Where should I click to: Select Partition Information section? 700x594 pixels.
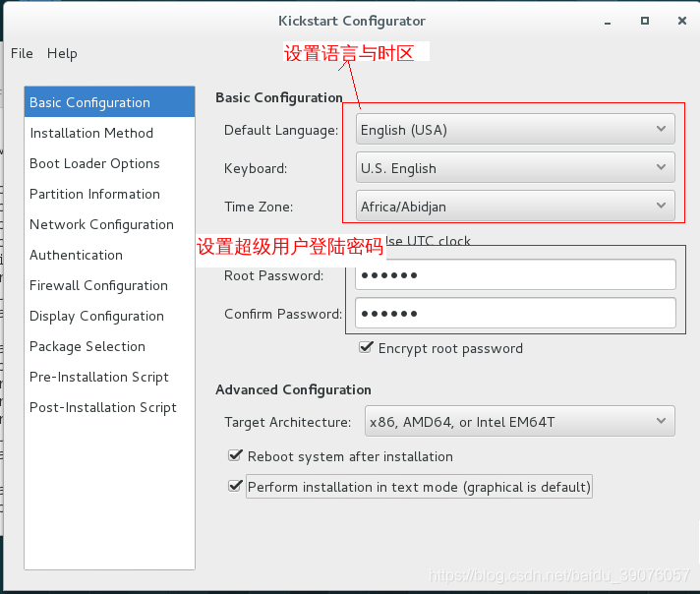(x=109, y=194)
